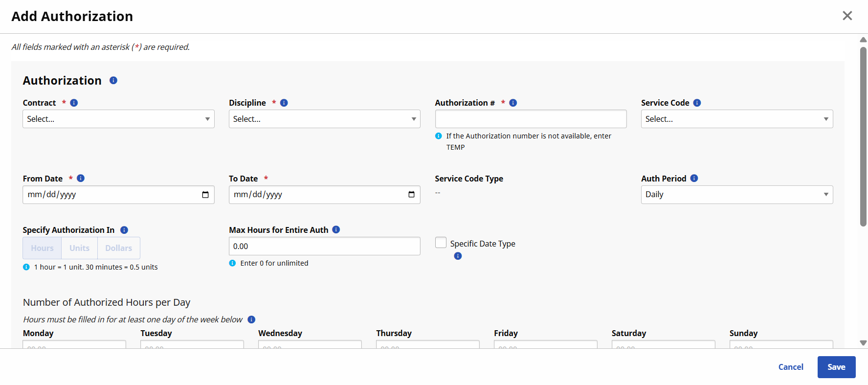The image size is (868, 385).
Task: Click the '1 hour = 1 unit' hint text
Action: click(x=96, y=267)
